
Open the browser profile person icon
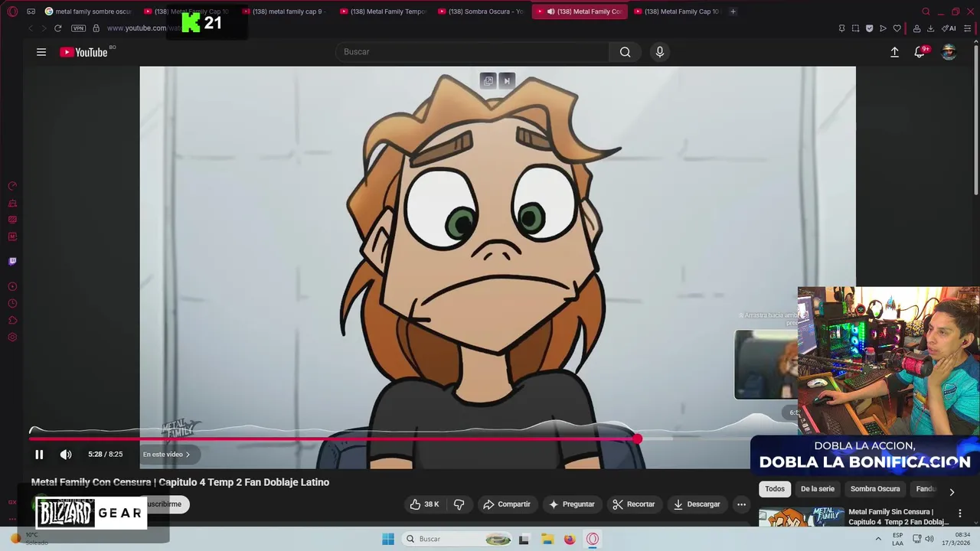click(x=916, y=28)
